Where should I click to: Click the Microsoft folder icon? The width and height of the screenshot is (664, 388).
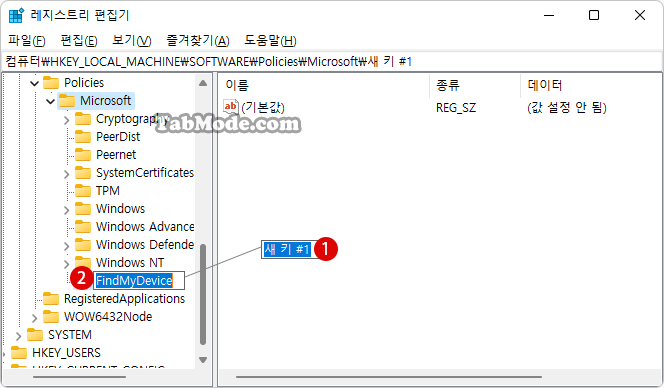[67, 100]
